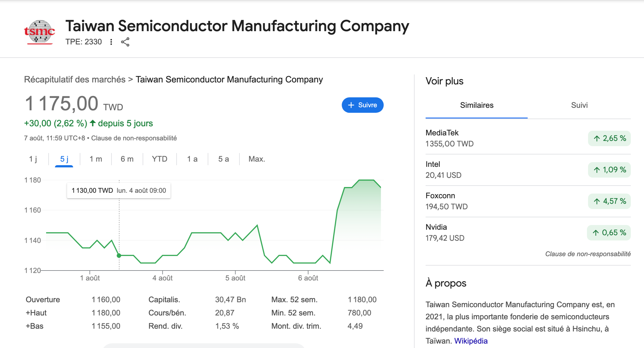Click the 1 180 y-axis label
This screenshot has height=348, width=644.
(x=33, y=180)
